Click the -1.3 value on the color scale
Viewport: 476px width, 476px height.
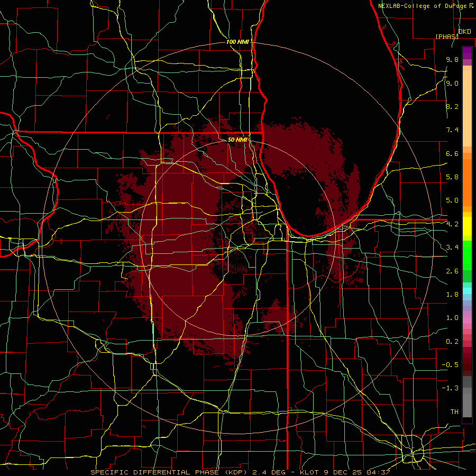coord(450,388)
